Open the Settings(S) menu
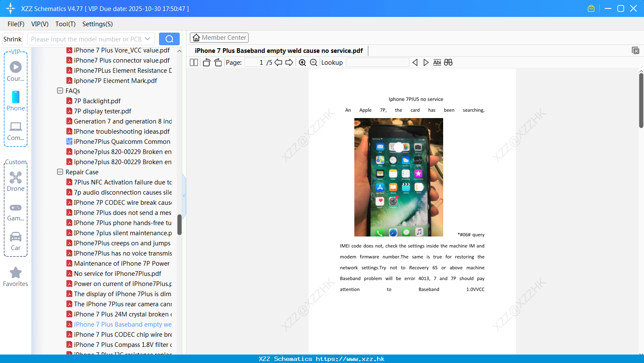Viewport: 644px width, 363px height. coord(98,24)
